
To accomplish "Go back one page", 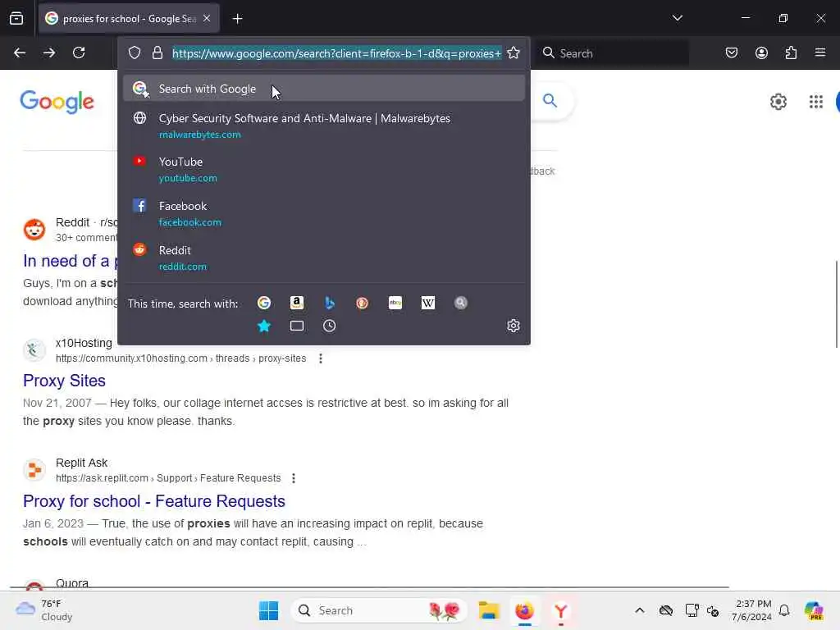I will (x=20, y=52).
